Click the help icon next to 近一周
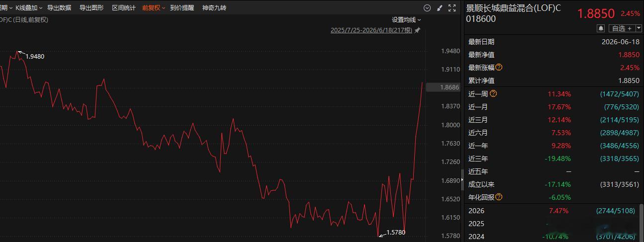The width and height of the screenshot is (644, 242). click(x=493, y=93)
